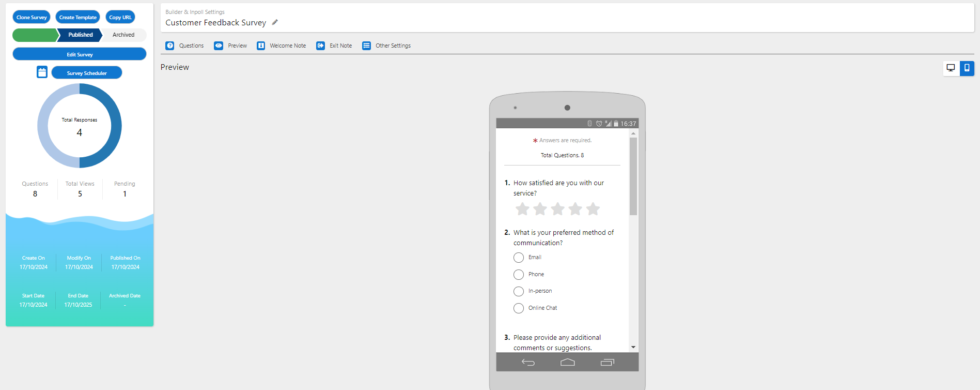
Task: Click the Questions tab question-mark icon
Action: (x=170, y=46)
